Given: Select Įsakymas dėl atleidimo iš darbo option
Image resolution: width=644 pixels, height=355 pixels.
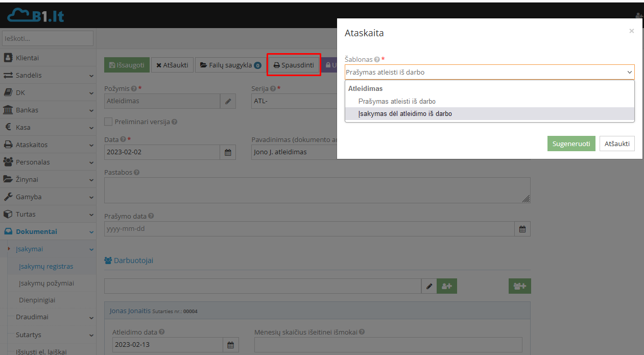Looking at the screenshot, I should (405, 114).
